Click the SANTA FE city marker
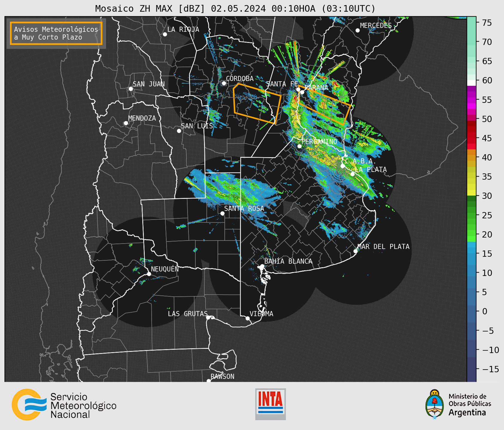The image size is (504, 430). 298,89
